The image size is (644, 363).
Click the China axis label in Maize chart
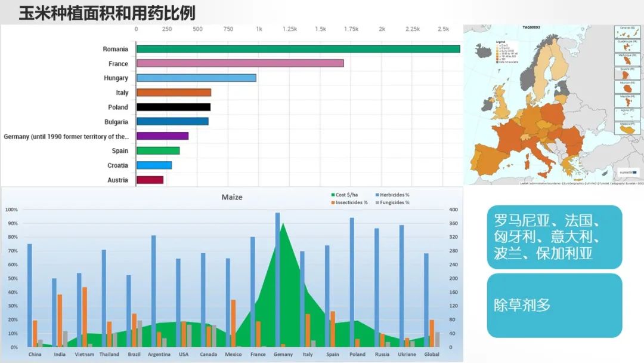point(35,355)
